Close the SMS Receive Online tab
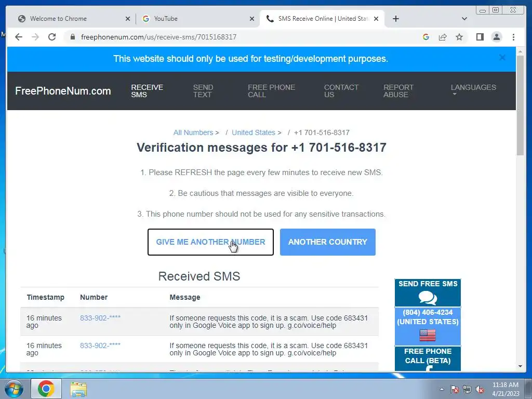The height and width of the screenshot is (399, 532). click(x=376, y=19)
